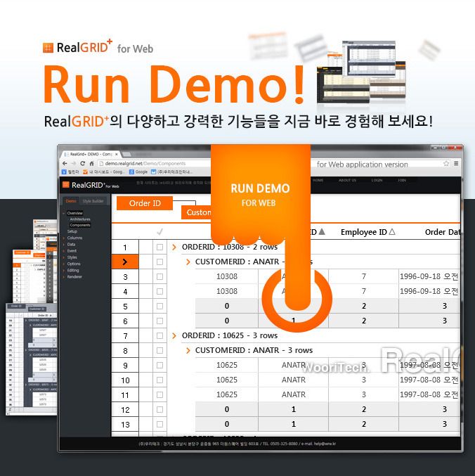The width and height of the screenshot is (475, 476).
Task: Click the Google bookmark icon
Action: [x=131, y=172]
